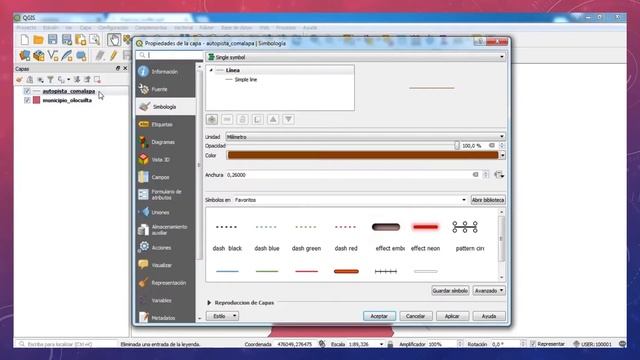Screen dimensions: 640x360
Task: Toggle the Representar checkbox in status bar
Action: click(x=533, y=344)
